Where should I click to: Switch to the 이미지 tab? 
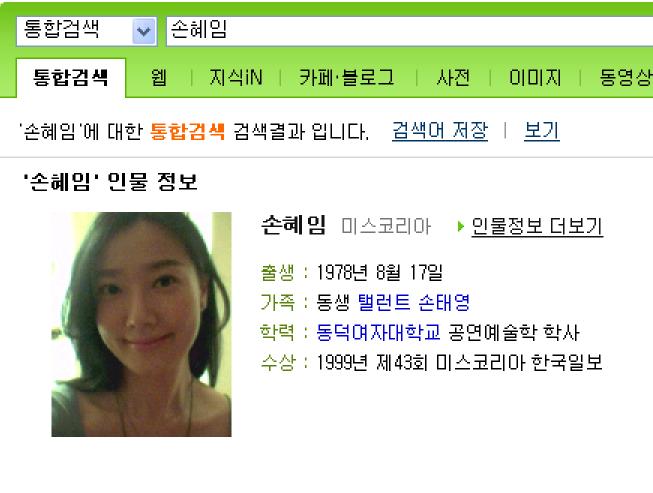pyautogui.click(x=535, y=78)
